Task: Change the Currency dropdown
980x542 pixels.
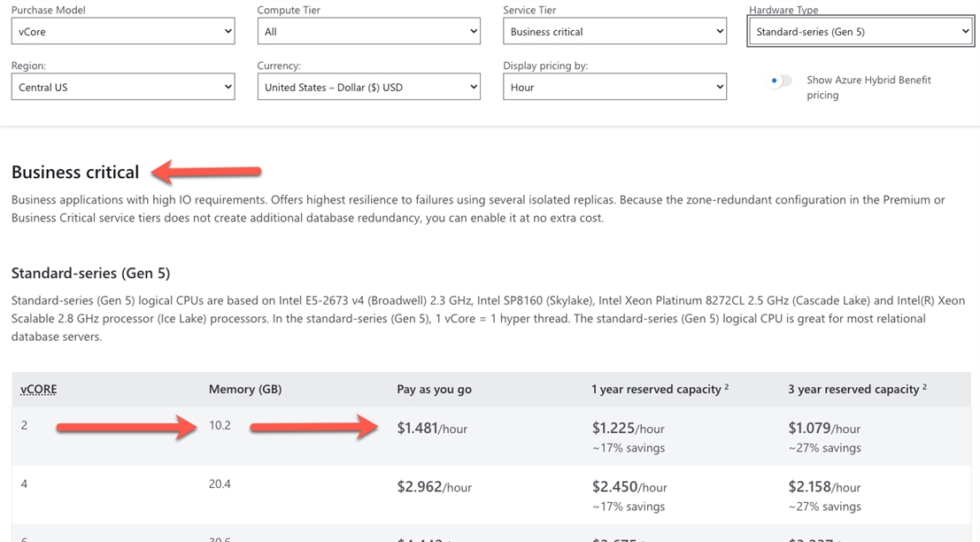Action: click(368, 87)
